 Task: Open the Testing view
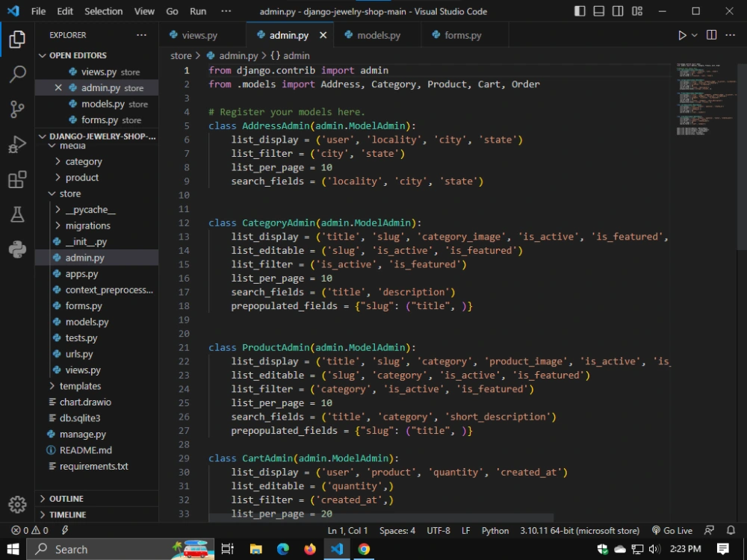[16, 214]
